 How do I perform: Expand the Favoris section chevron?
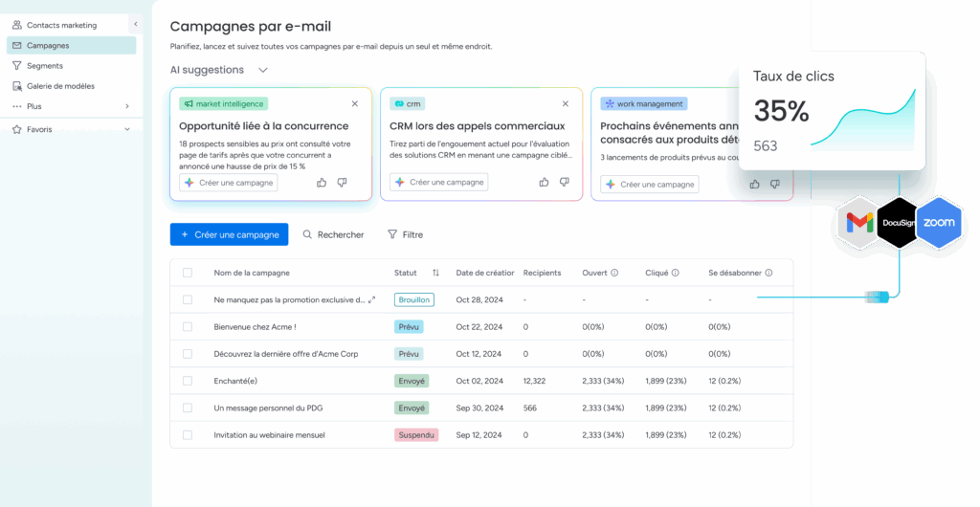click(127, 129)
